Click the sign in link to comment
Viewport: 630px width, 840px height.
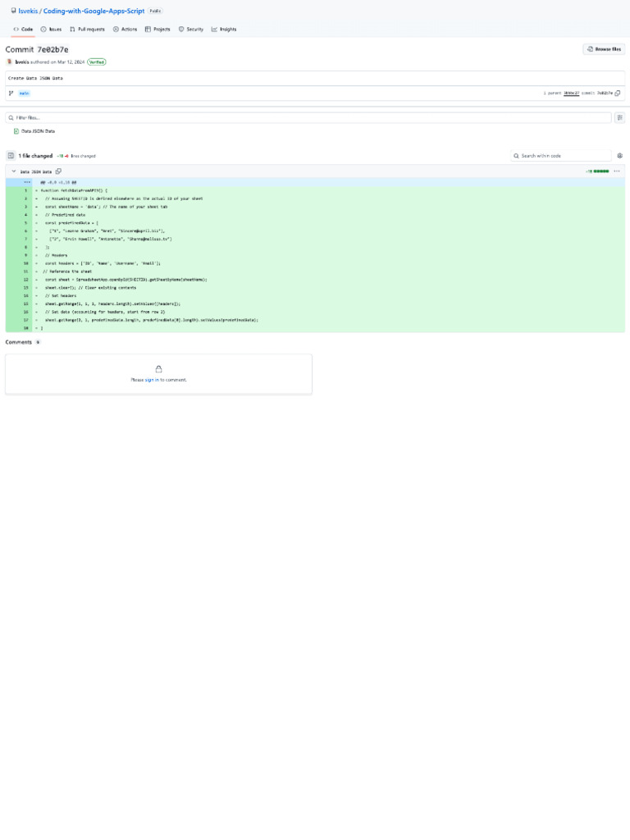[x=152, y=380]
